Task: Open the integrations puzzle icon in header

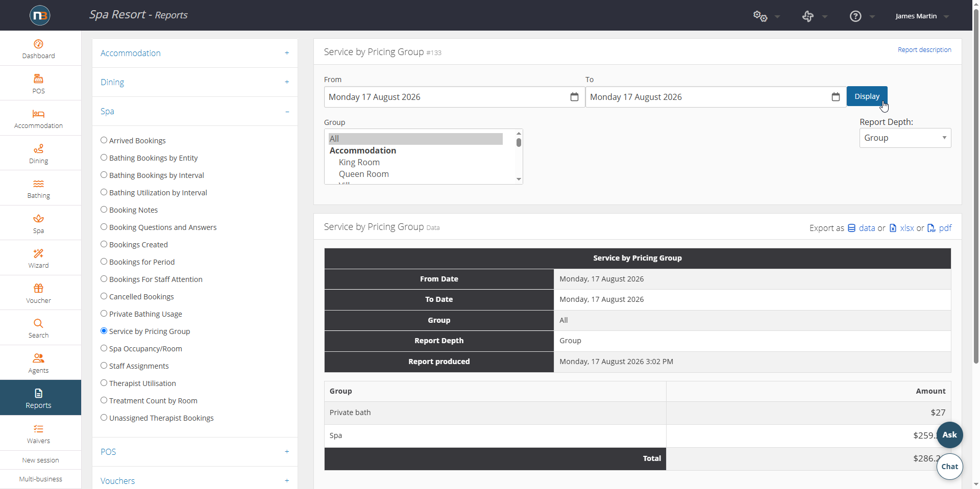Action: coord(807,16)
